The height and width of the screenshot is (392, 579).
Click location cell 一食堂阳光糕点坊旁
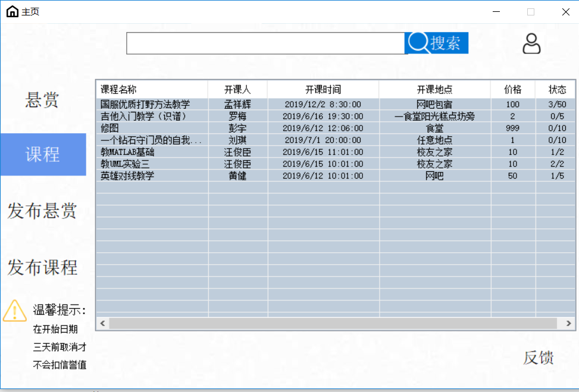[434, 116]
